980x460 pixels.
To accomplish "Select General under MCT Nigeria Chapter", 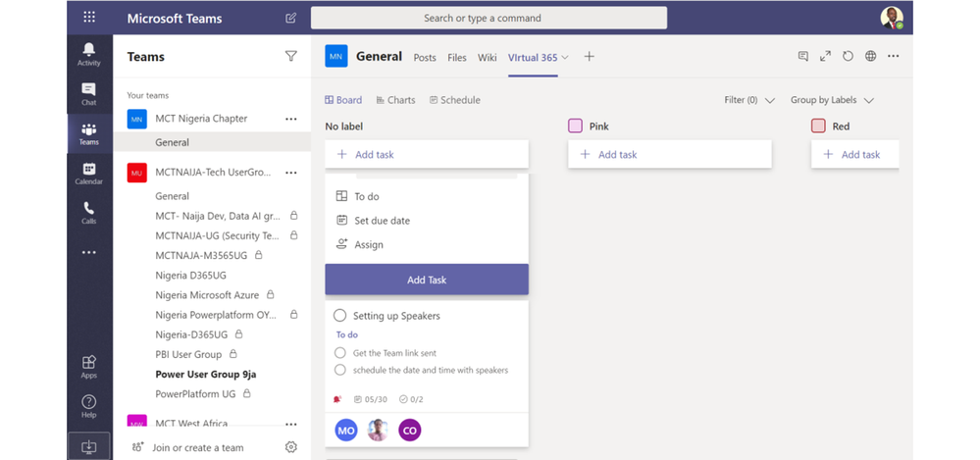I will tap(212, 142).
